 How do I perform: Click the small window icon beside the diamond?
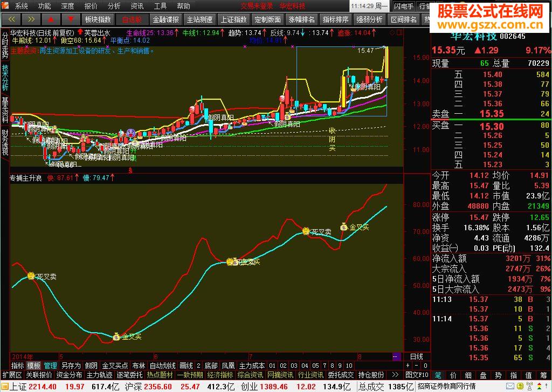399,33
